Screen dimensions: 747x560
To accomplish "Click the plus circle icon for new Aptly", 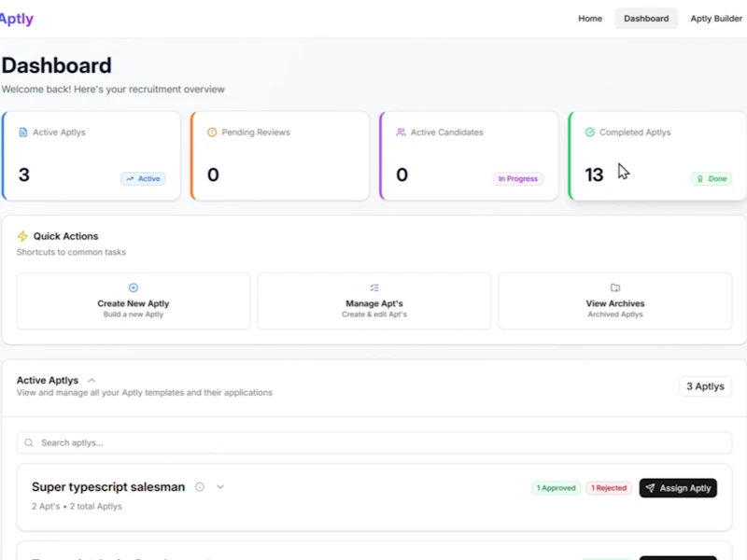I will [134, 287].
